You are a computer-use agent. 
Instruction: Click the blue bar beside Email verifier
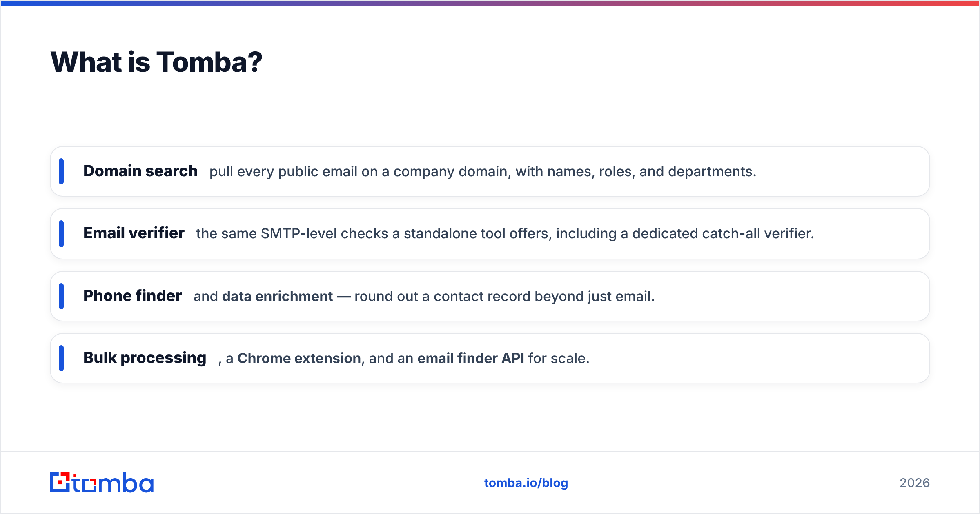coord(61,234)
